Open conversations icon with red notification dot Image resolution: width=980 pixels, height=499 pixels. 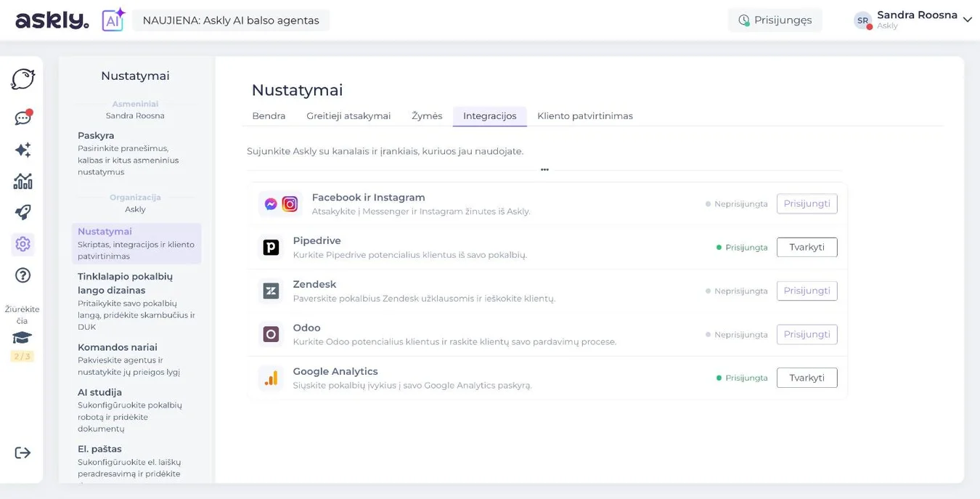tap(23, 118)
